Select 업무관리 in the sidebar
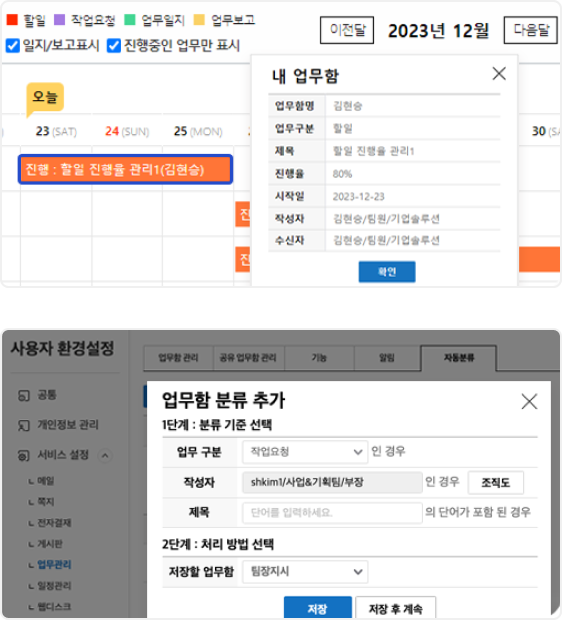 (x=54, y=565)
